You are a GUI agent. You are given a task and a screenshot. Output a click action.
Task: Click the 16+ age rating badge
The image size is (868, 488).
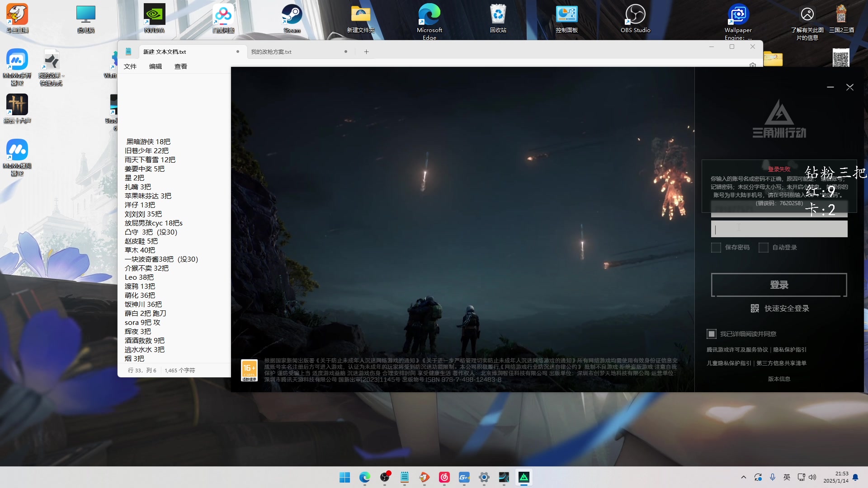click(249, 371)
